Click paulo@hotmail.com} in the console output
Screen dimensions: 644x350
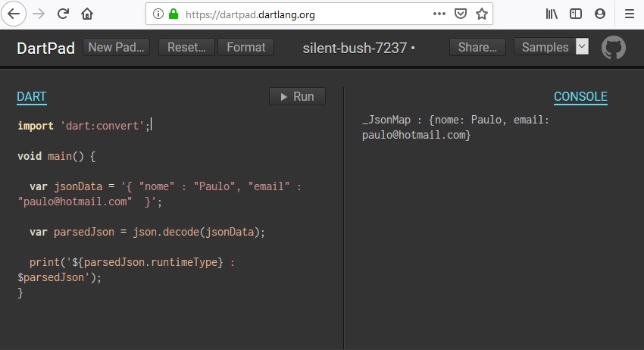[x=417, y=135]
